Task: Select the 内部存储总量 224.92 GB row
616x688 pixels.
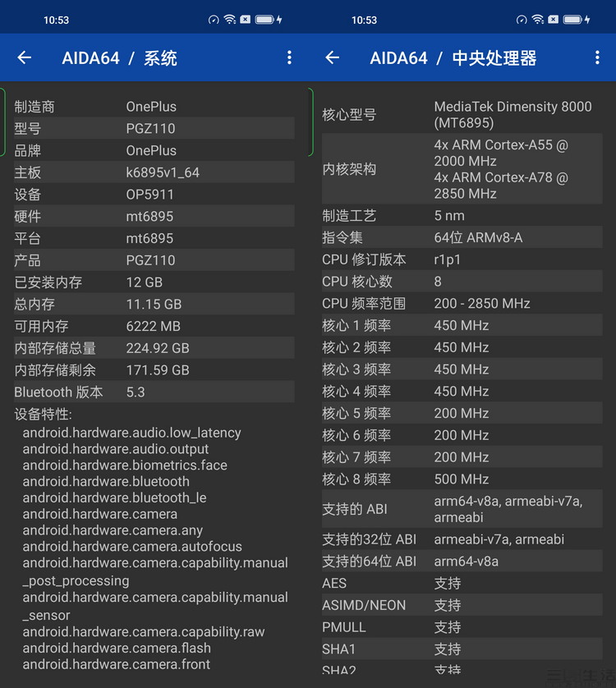Action: tap(154, 347)
